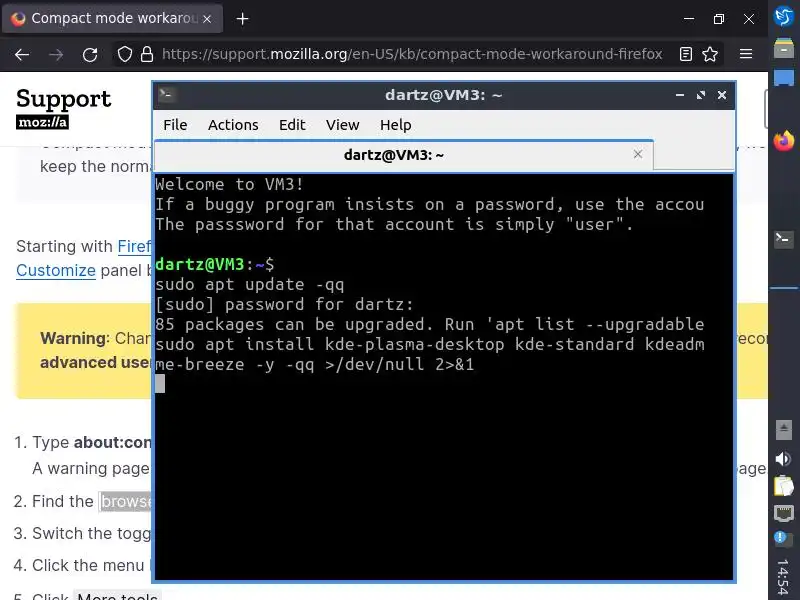The height and width of the screenshot is (600, 800).
Task: Open a new Firefox tab
Action: tap(243, 19)
